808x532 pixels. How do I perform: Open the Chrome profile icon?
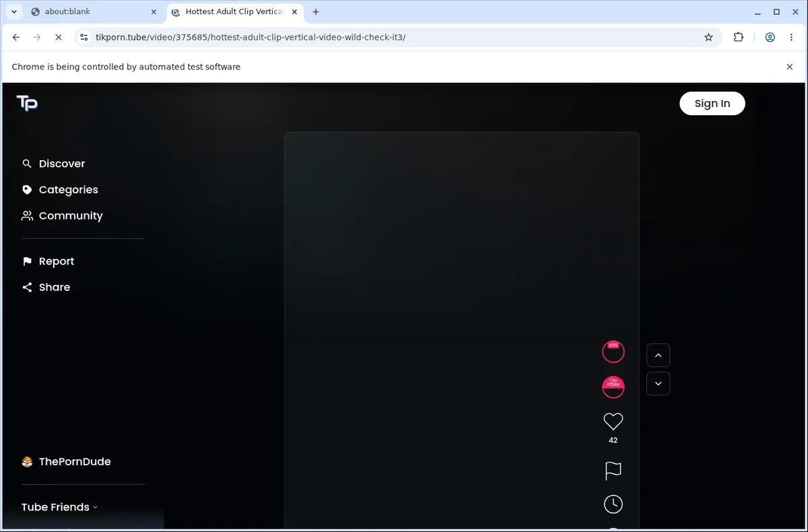770,37
